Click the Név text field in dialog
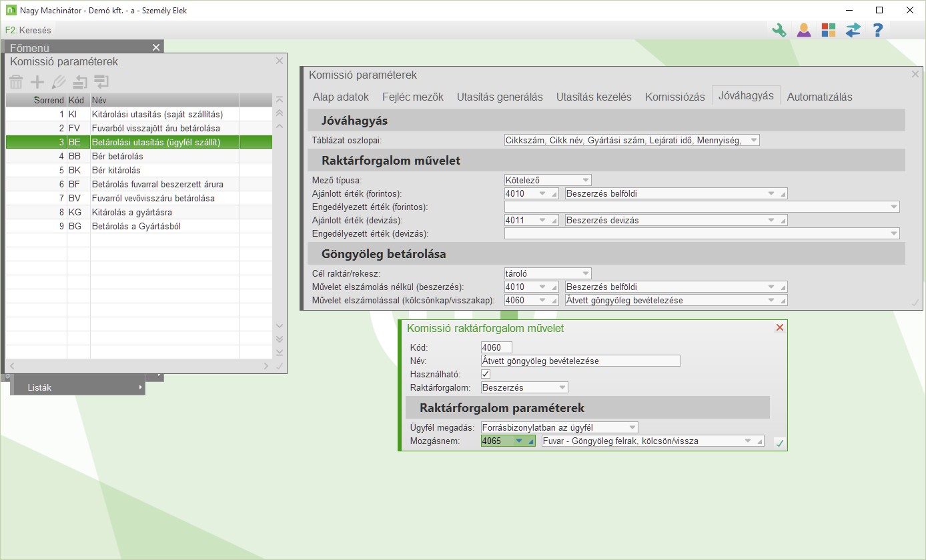The image size is (926, 560). click(x=580, y=361)
